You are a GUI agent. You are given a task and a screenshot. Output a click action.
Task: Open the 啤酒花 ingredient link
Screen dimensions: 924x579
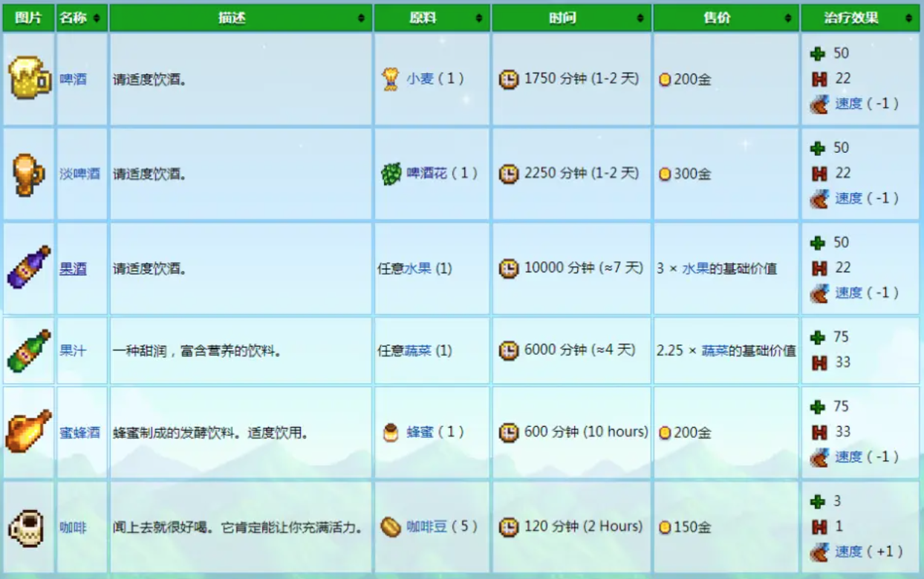pyautogui.click(x=426, y=174)
